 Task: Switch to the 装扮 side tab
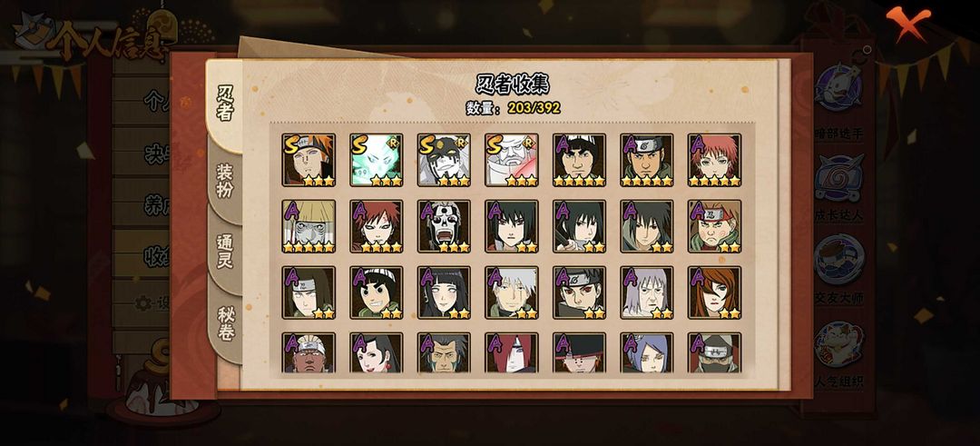[x=225, y=182]
